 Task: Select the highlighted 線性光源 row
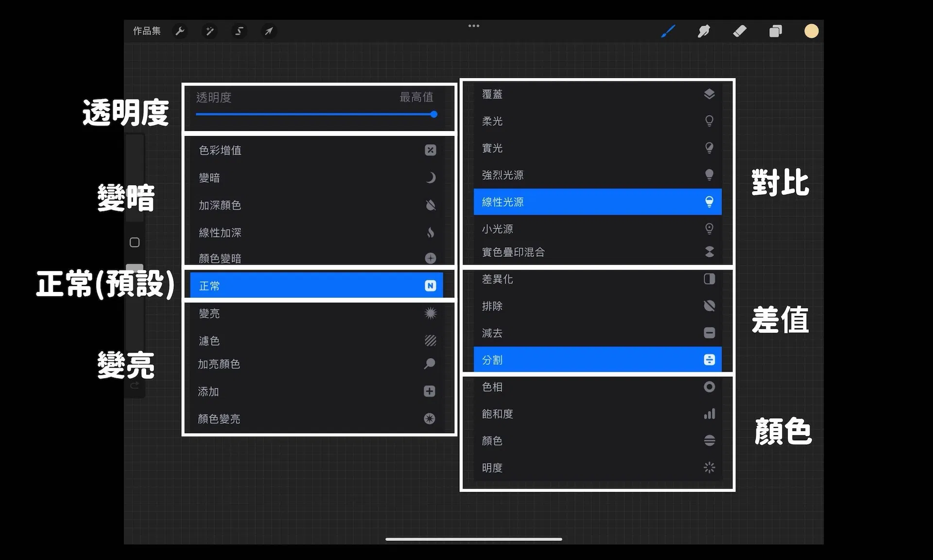point(598,202)
